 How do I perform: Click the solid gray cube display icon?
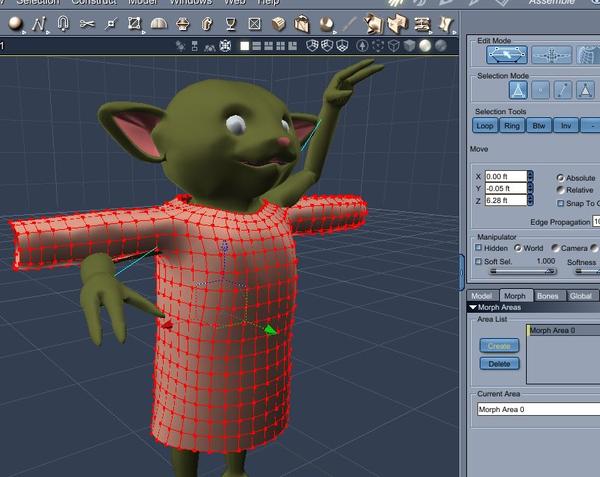[x=409, y=46]
